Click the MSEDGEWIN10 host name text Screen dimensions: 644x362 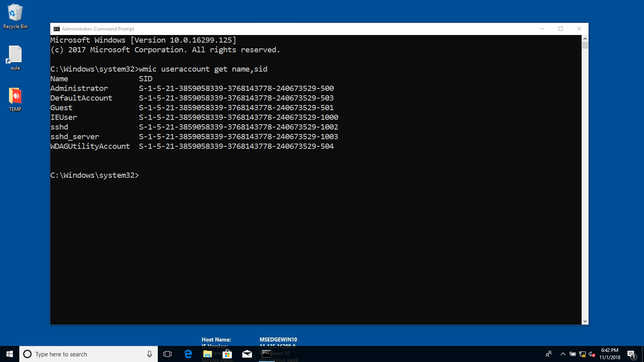[278, 339]
